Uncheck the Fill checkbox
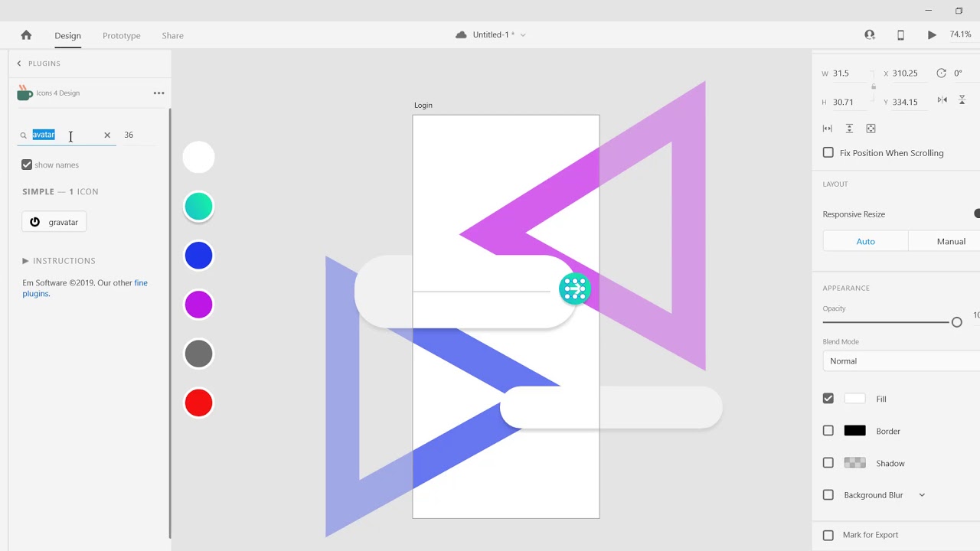980x551 pixels. [x=828, y=399]
